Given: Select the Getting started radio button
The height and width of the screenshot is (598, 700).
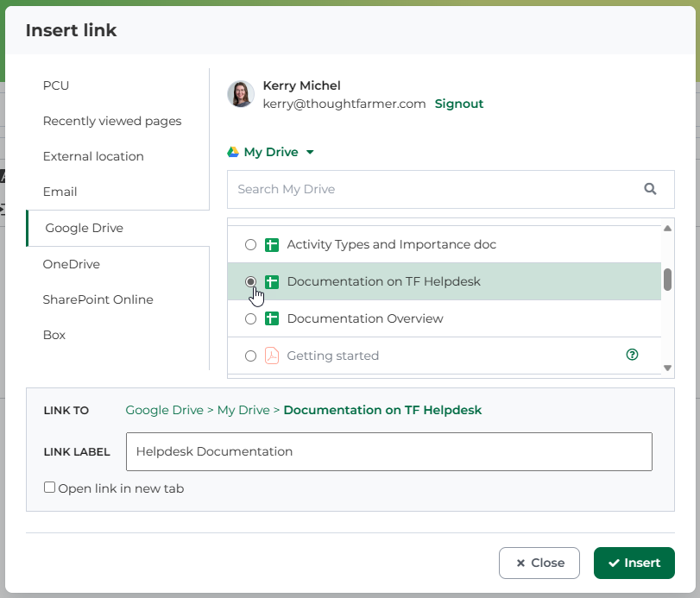Looking at the screenshot, I should tap(251, 356).
